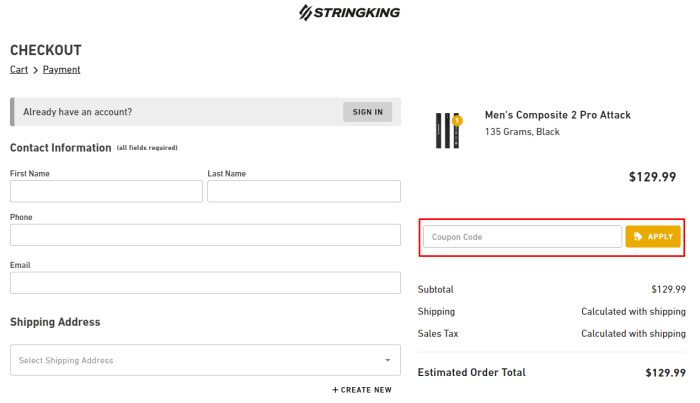Viewport: 700px width, 403px height.
Task: Click the quantity badge on product image
Action: click(x=457, y=120)
